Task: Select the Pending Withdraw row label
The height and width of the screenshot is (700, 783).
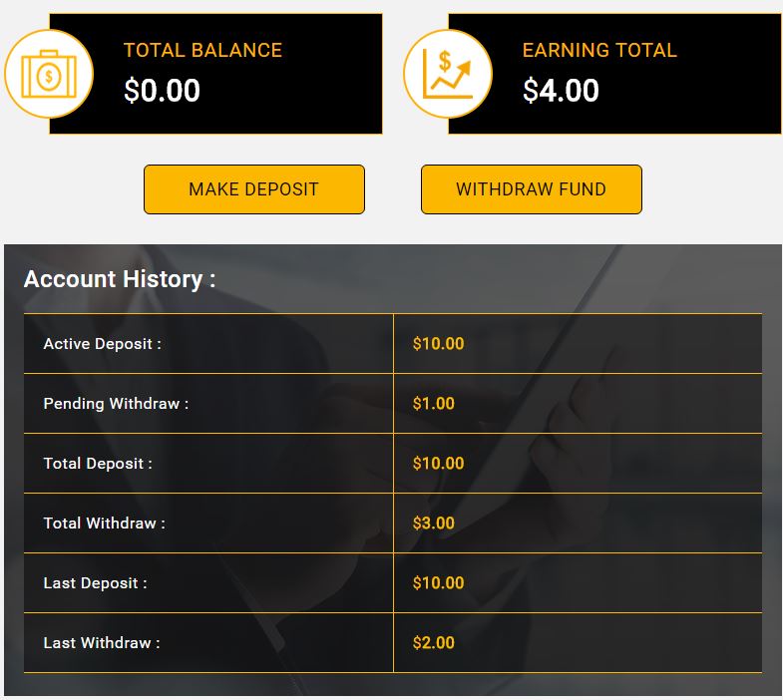Action: (x=116, y=404)
